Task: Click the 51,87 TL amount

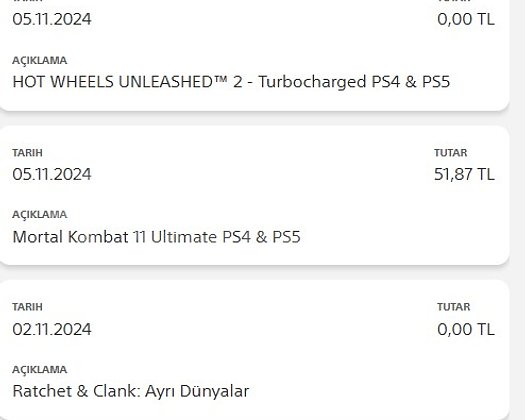Action: [x=464, y=174]
